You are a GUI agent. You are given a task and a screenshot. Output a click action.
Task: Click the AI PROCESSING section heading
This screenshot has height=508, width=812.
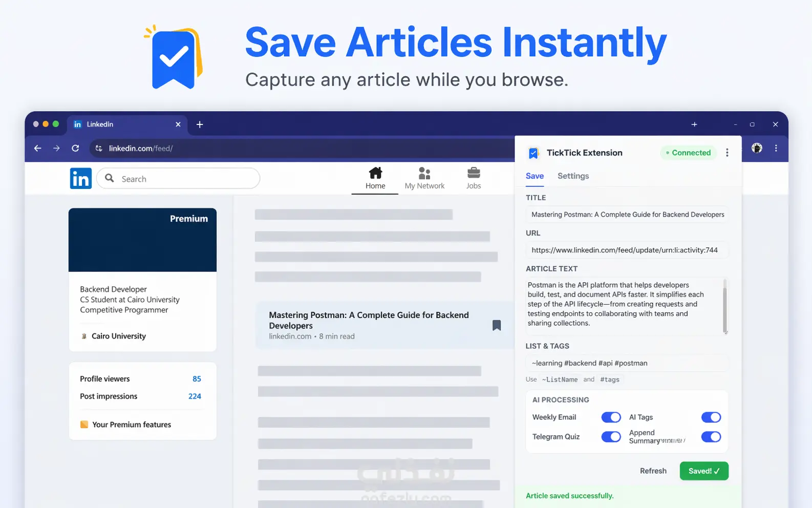tap(561, 400)
